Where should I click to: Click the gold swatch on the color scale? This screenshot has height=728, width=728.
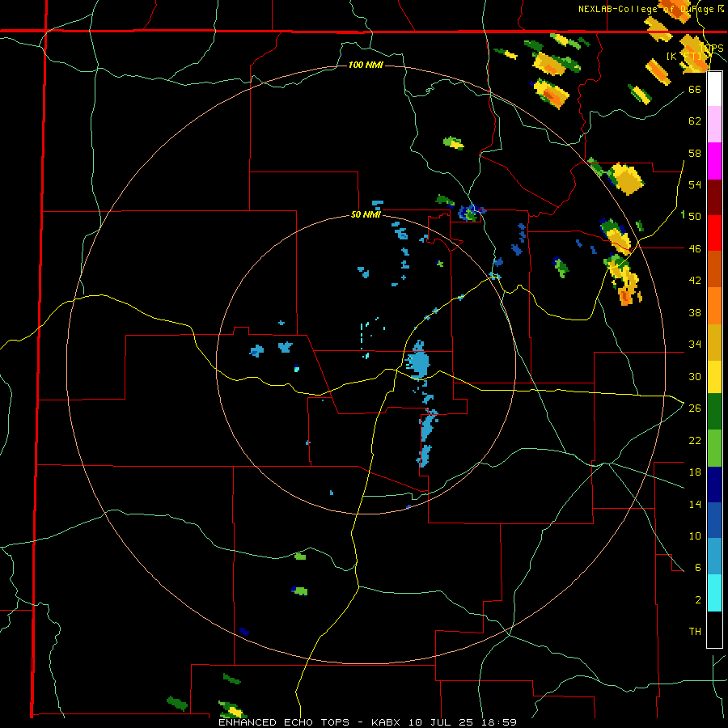(714, 341)
